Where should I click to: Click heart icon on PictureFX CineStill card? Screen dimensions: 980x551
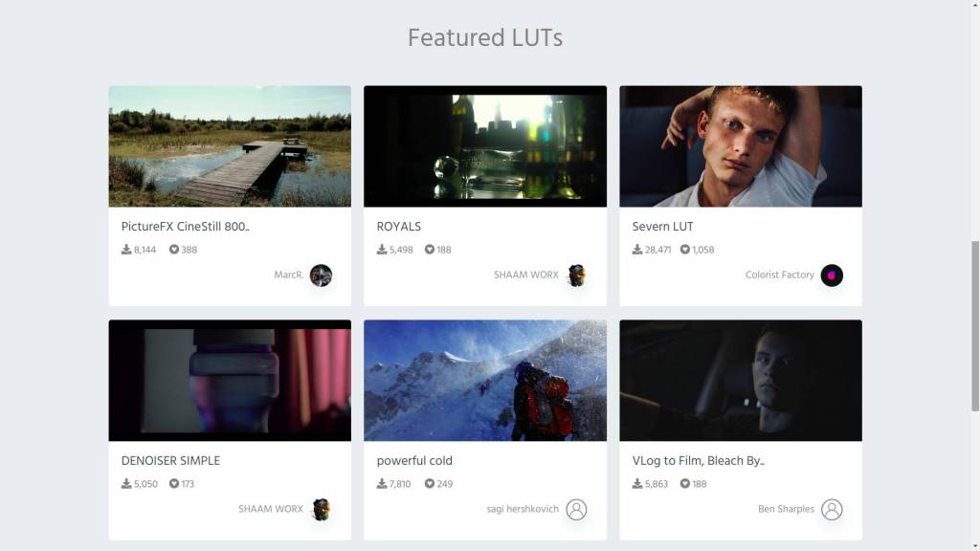tap(174, 250)
